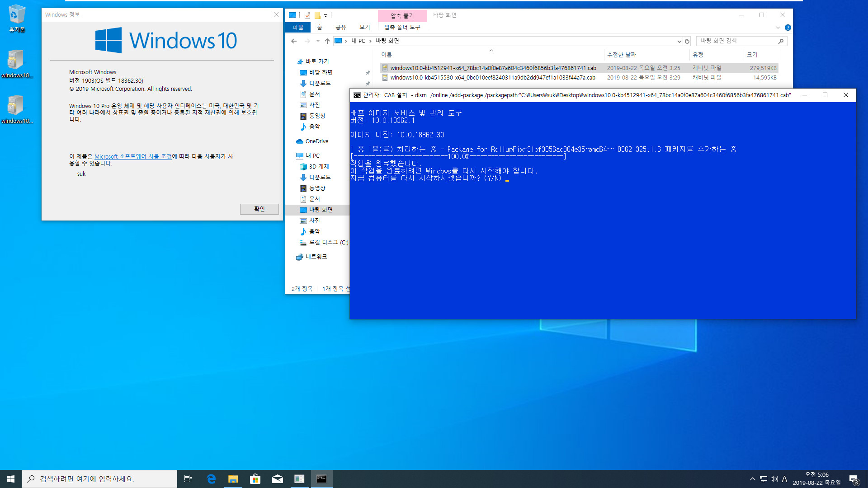Click the 확인 button in Windows 정보
The width and height of the screenshot is (868, 488).
coord(259,209)
